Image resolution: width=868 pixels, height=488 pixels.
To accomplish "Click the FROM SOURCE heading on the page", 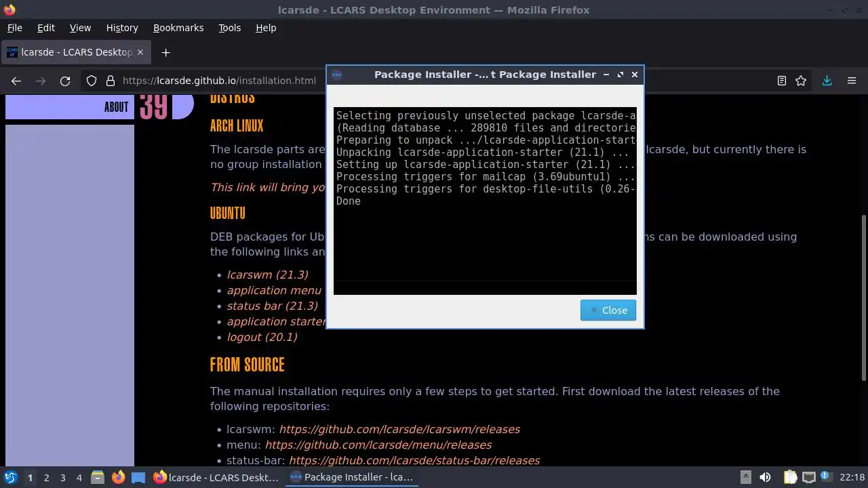I will point(247,365).
